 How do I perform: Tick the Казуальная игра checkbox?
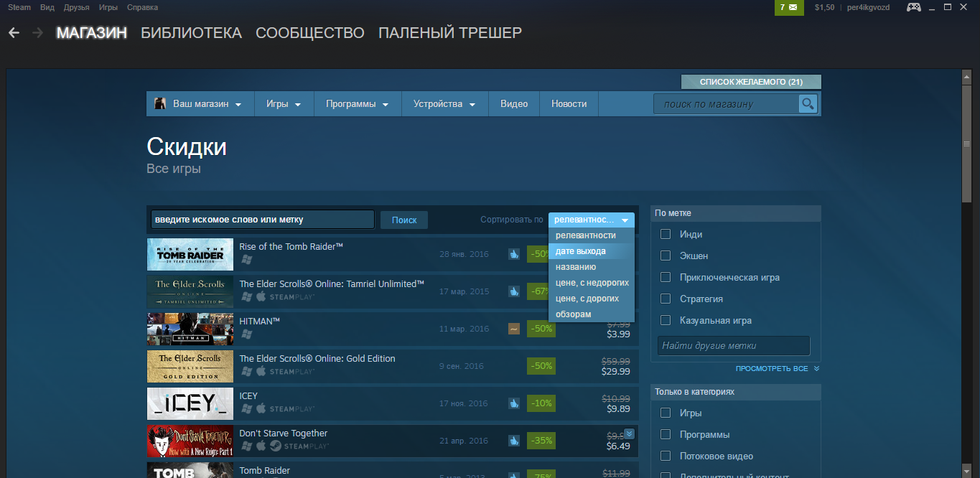point(666,320)
